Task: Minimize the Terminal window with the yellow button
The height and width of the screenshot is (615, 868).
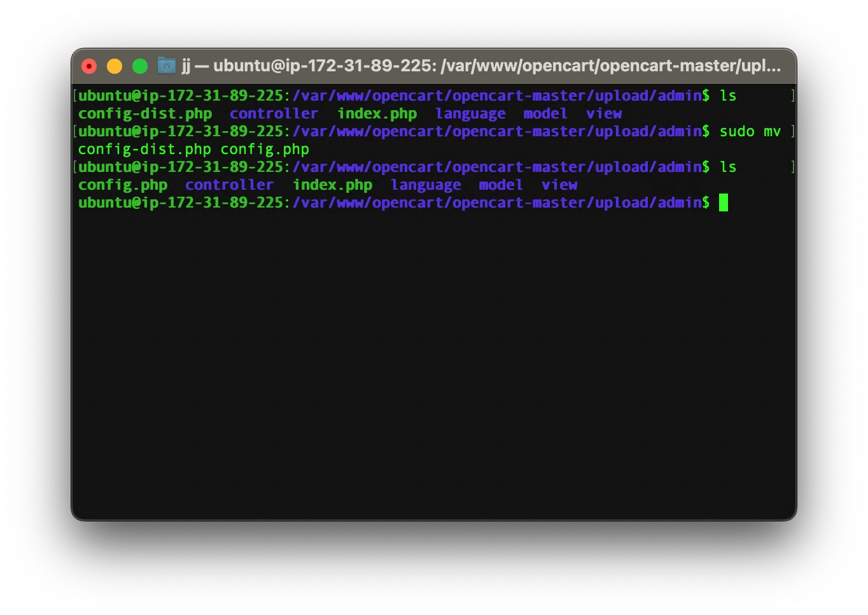Action: coord(115,66)
